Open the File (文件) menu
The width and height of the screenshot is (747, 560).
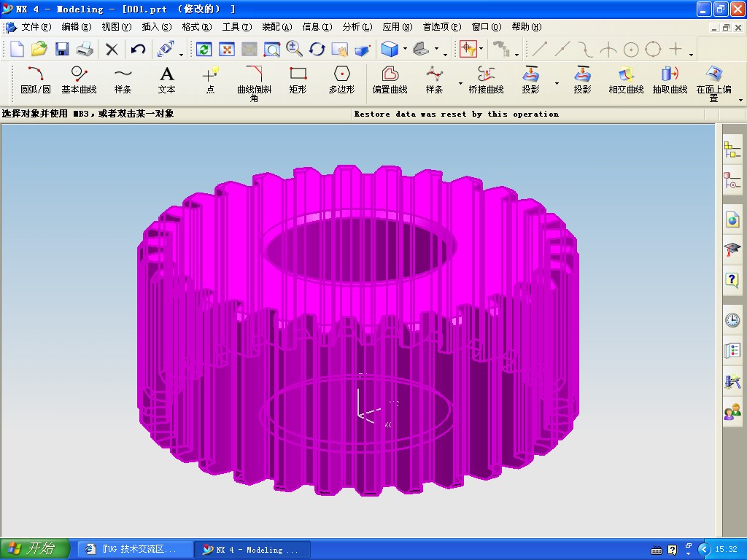(36, 27)
